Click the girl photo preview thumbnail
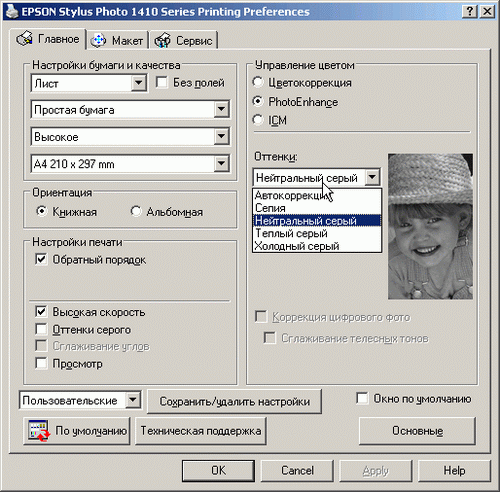 click(x=430, y=226)
